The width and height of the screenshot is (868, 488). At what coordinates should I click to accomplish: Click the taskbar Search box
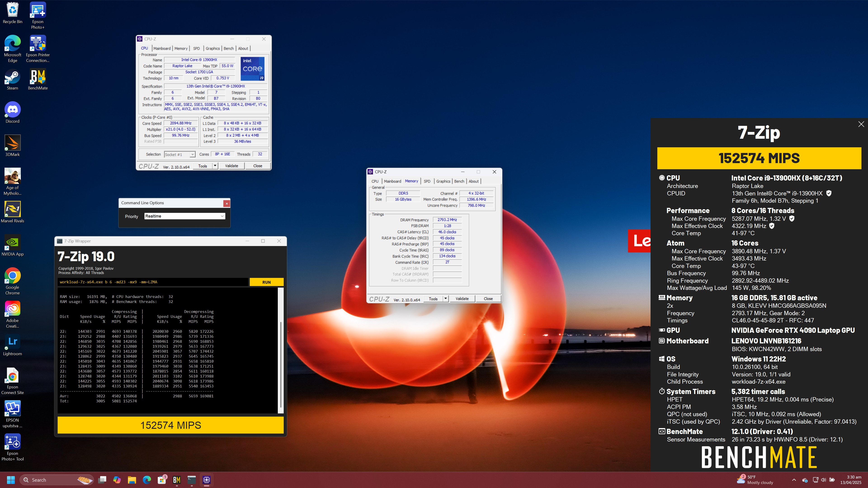[57, 480]
